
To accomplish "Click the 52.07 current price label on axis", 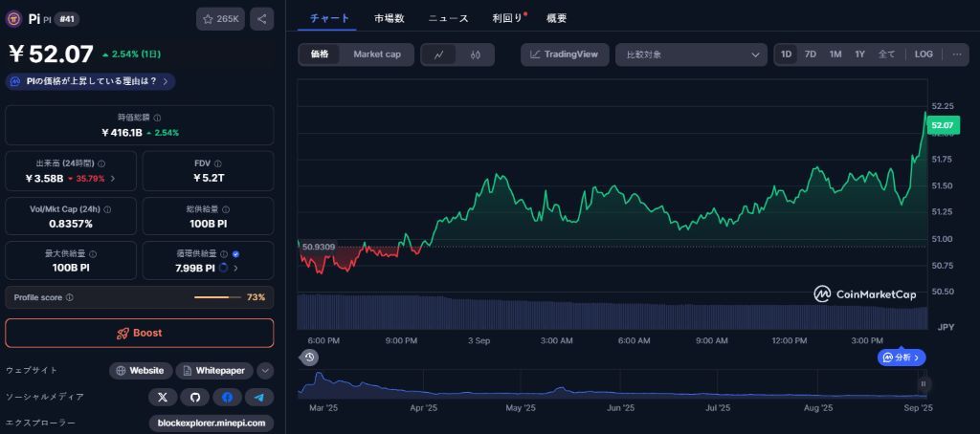I will (x=943, y=125).
